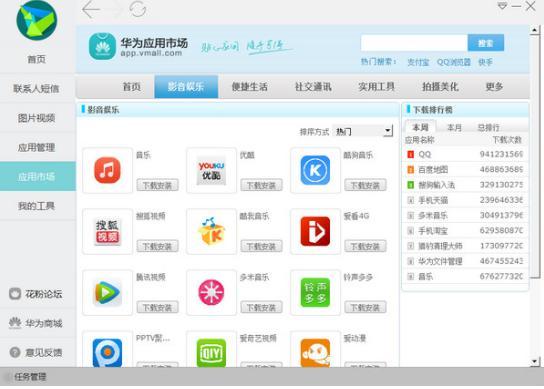Open the 酷我音乐 box icon

point(211,231)
